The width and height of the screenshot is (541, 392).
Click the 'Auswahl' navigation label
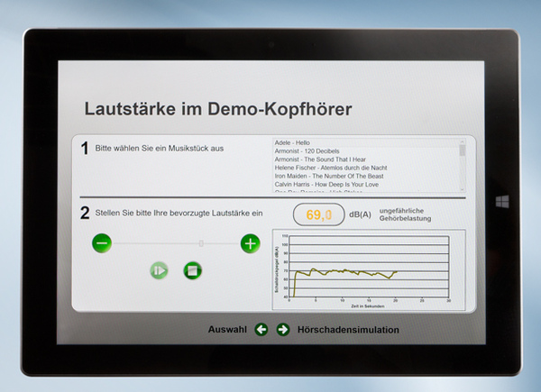[227, 330]
